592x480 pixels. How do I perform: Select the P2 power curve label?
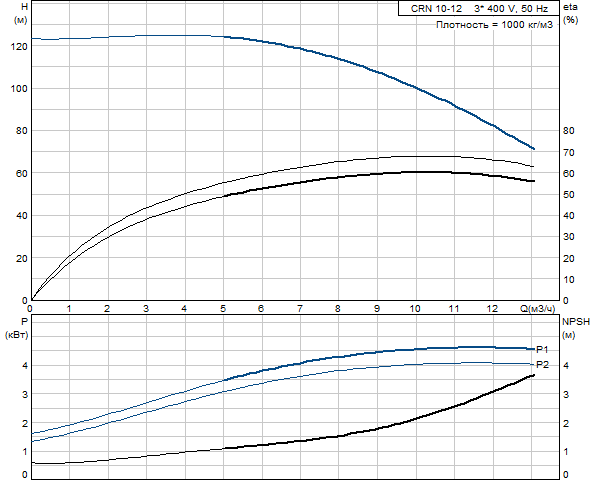pos(542,365)
